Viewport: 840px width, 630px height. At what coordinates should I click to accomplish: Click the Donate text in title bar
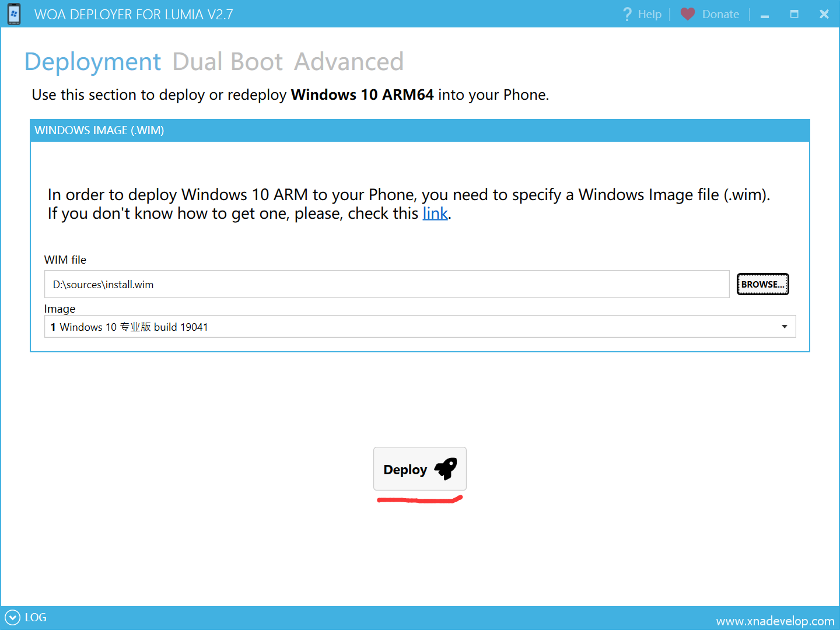(720, 14)
